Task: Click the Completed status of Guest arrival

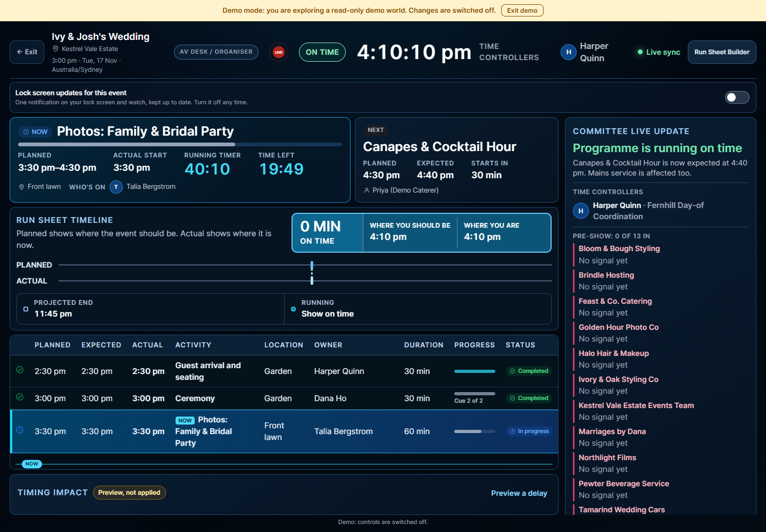Action: click(529, 371)
